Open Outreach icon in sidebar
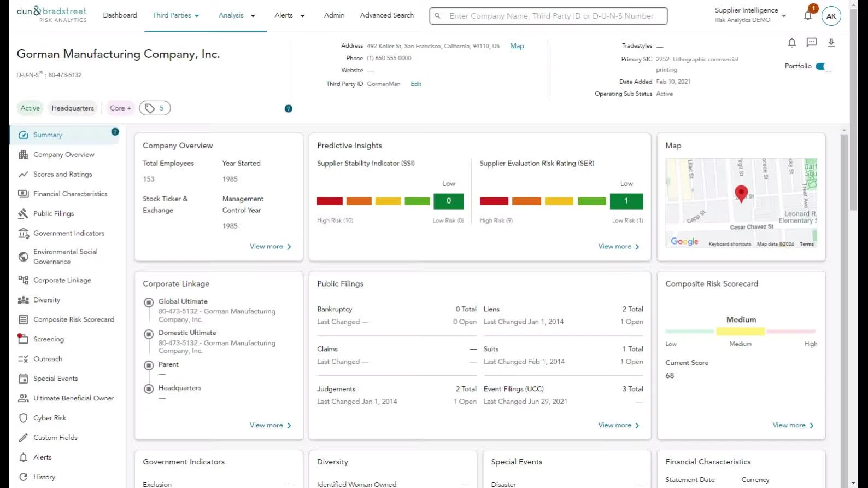This screenshot has height=488, width=868. pos(23,359)
